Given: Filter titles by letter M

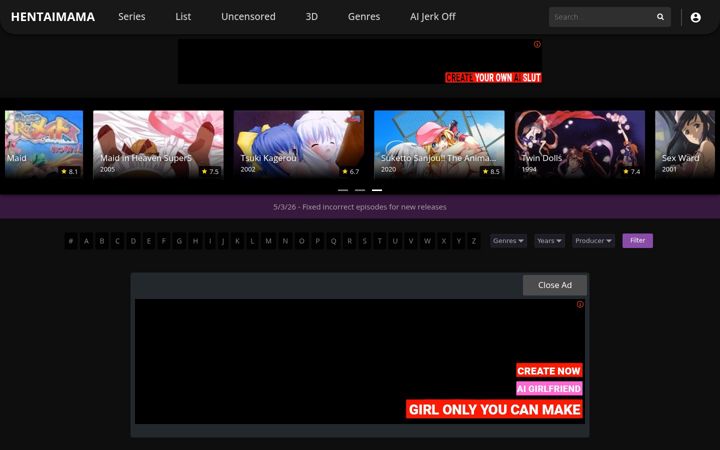Looking at the screenshot, I should (x=269, y=241).
